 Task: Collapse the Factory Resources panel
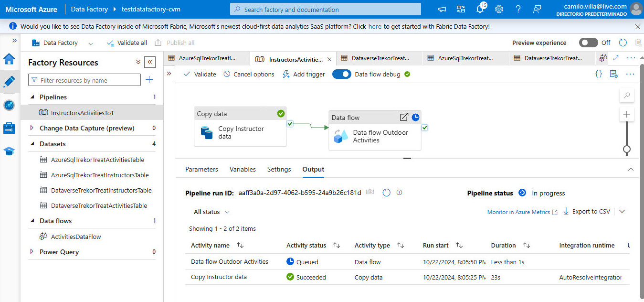pos(149,62)
